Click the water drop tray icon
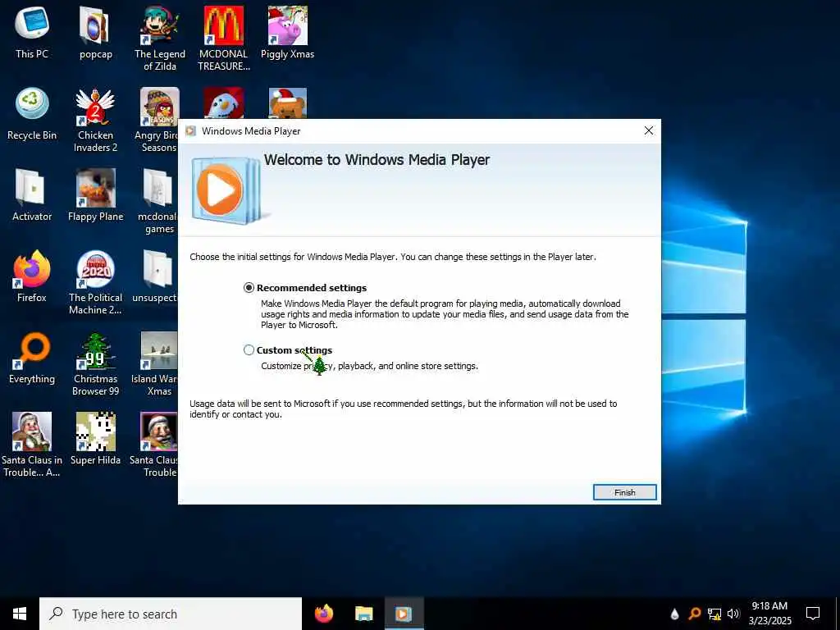This screenshot has height=630, width=840. (x=674, y=614)
